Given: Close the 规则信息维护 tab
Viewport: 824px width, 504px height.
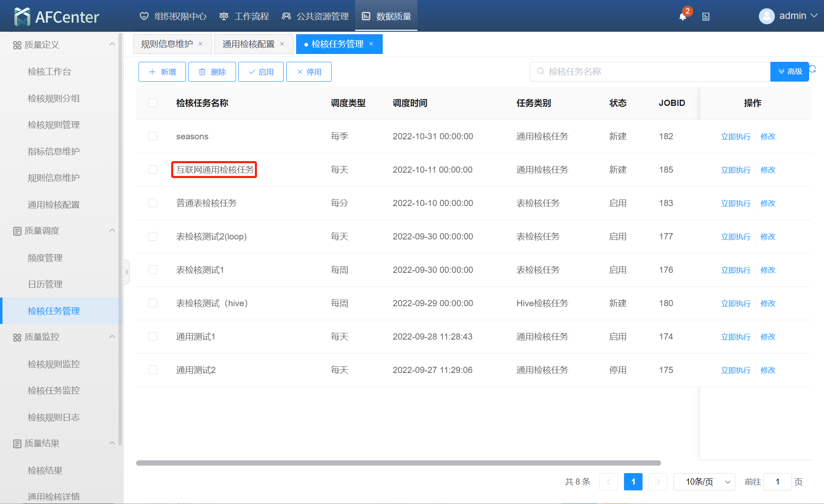Looking at the screenshot, I should [200, 44].
